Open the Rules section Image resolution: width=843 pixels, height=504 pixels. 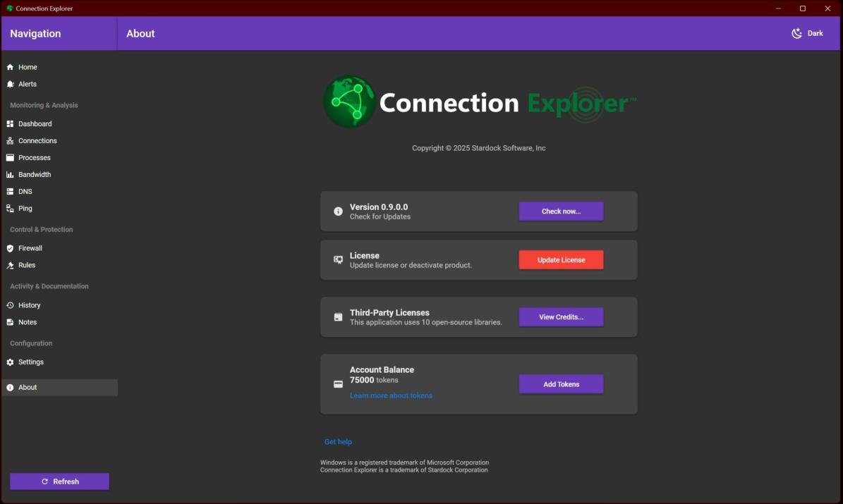[27, 265]
